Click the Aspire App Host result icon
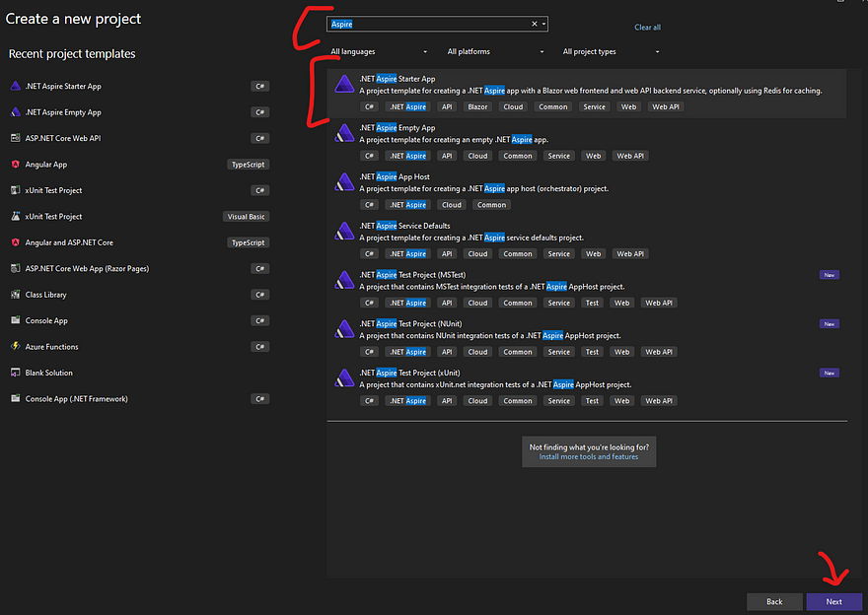Image resolution: width=868 pixels, height=615 pixels. point(344,182)
